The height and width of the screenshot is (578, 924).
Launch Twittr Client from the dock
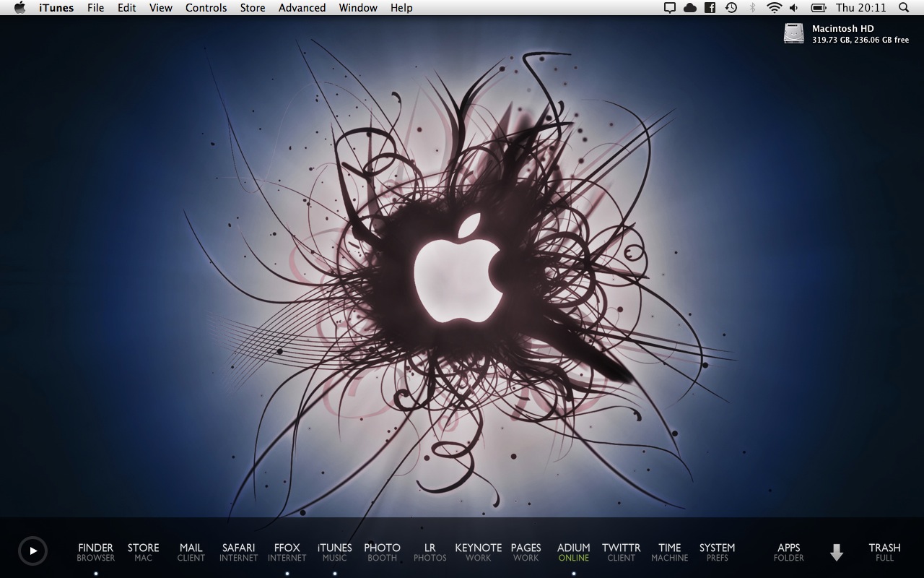click(x=621, y=553)
